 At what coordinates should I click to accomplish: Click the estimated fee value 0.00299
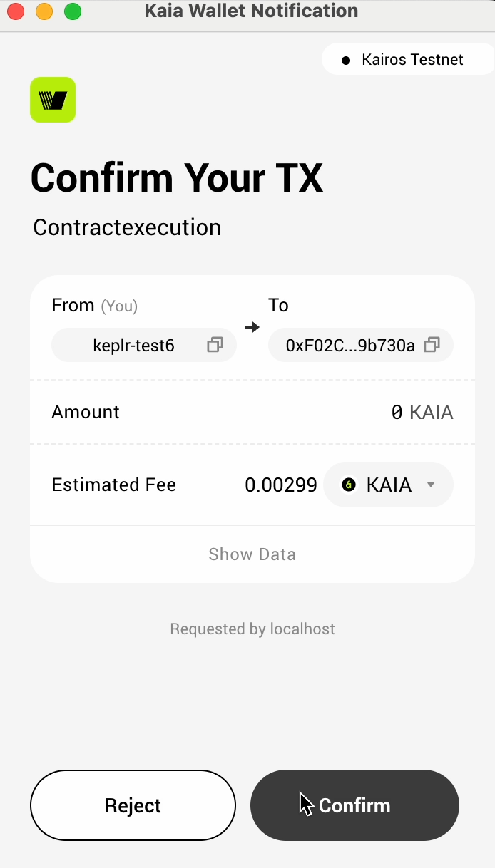pos(281,485)
